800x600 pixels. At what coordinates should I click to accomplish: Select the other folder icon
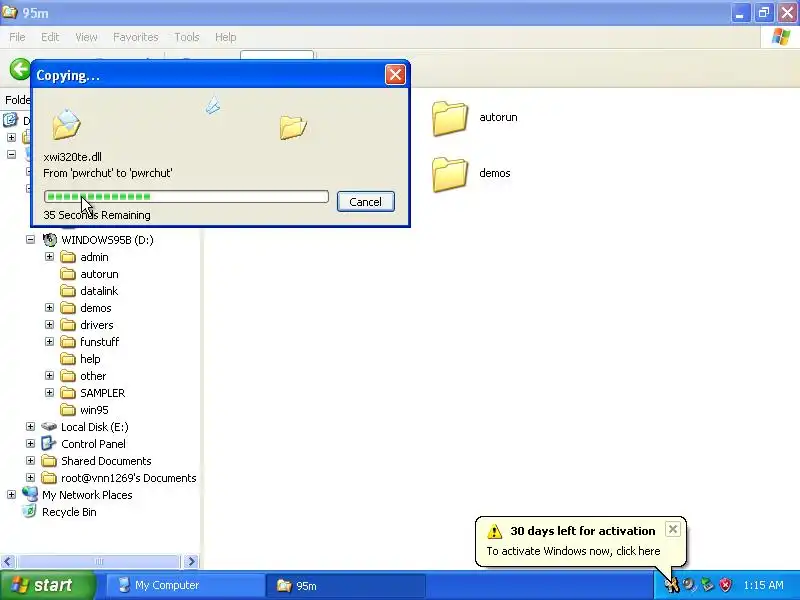(68, 376)
